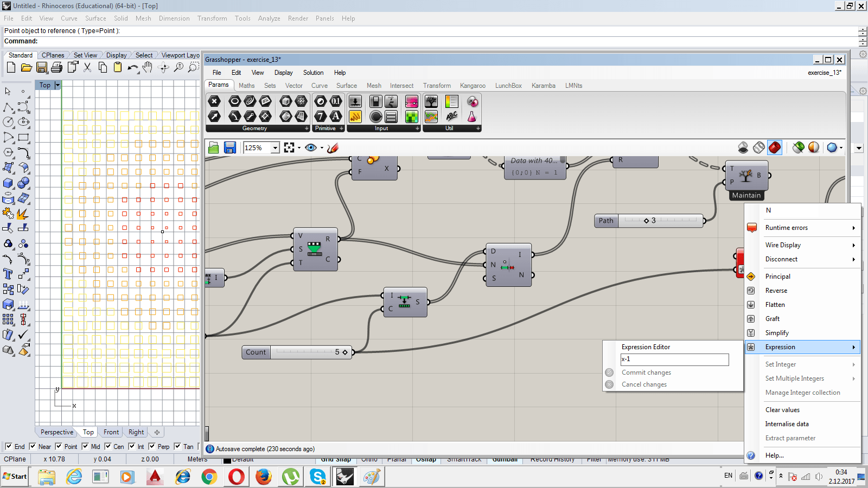Click the Rhino Undo arrow icon

(132, 68)
